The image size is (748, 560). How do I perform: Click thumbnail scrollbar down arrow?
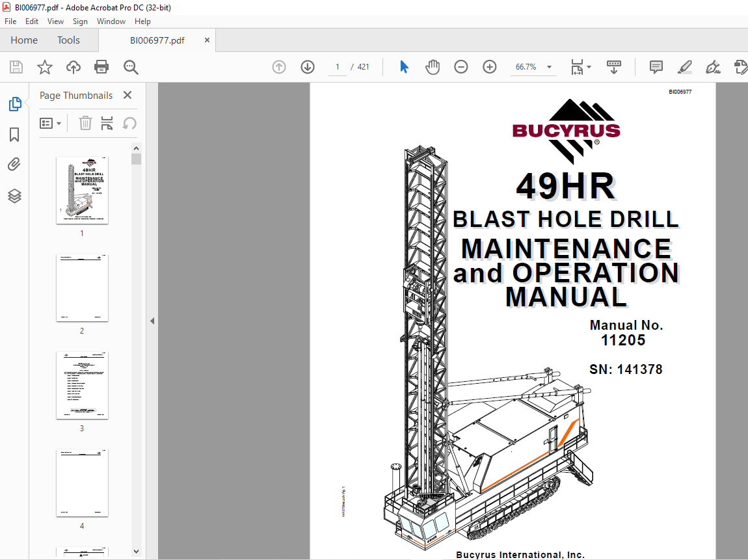pos(136,551)
